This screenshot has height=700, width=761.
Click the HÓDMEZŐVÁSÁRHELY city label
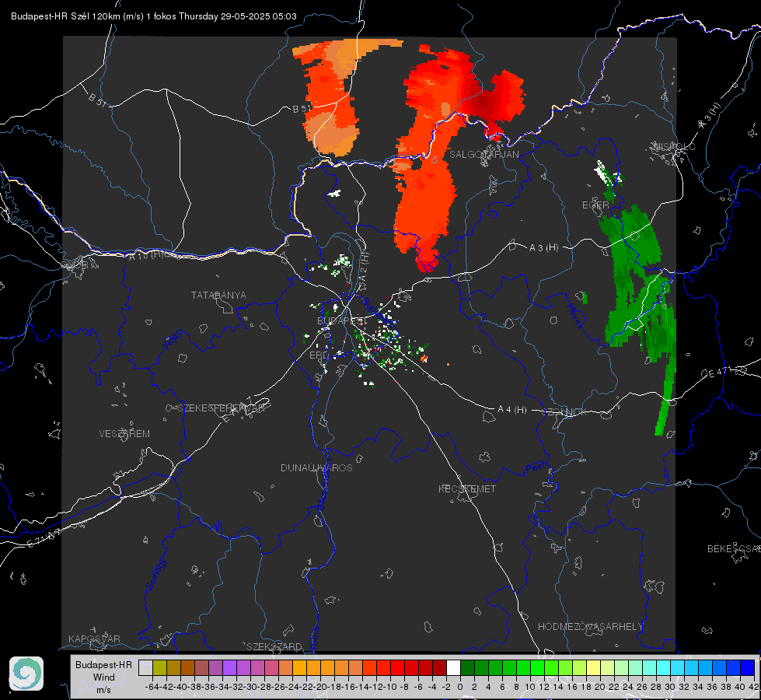click(591, 627)
